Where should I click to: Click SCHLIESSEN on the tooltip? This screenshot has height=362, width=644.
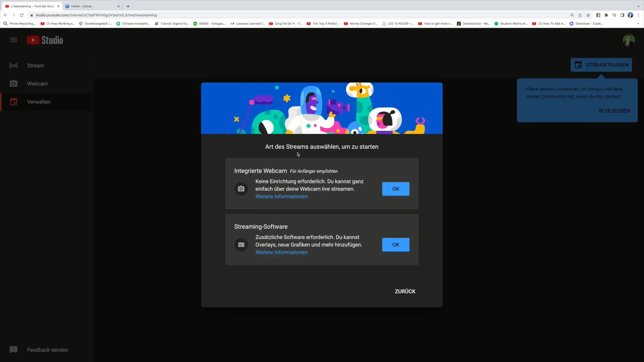click(614, 111)
